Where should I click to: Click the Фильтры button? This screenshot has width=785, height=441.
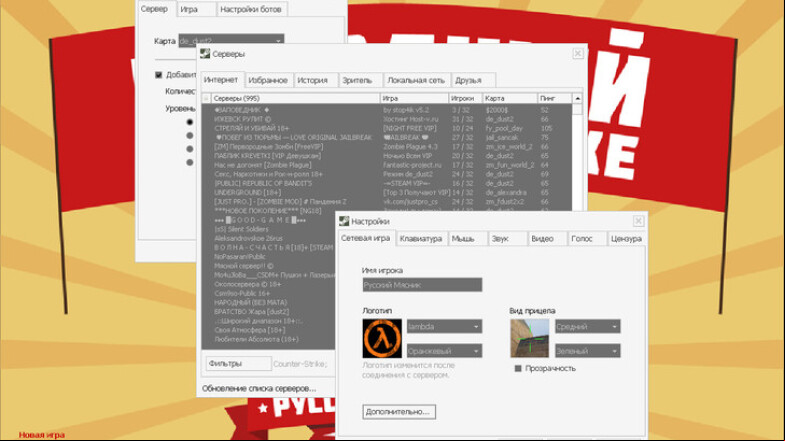click(238, 363)
